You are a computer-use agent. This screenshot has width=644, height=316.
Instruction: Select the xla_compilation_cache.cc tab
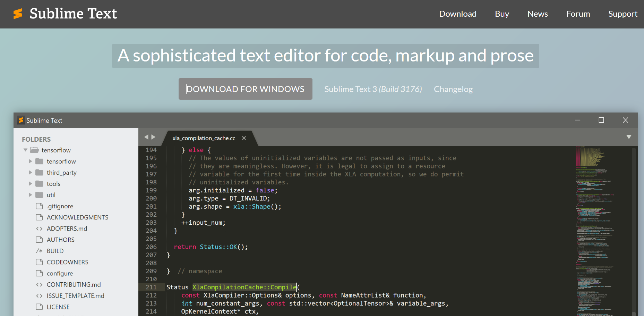203,138
